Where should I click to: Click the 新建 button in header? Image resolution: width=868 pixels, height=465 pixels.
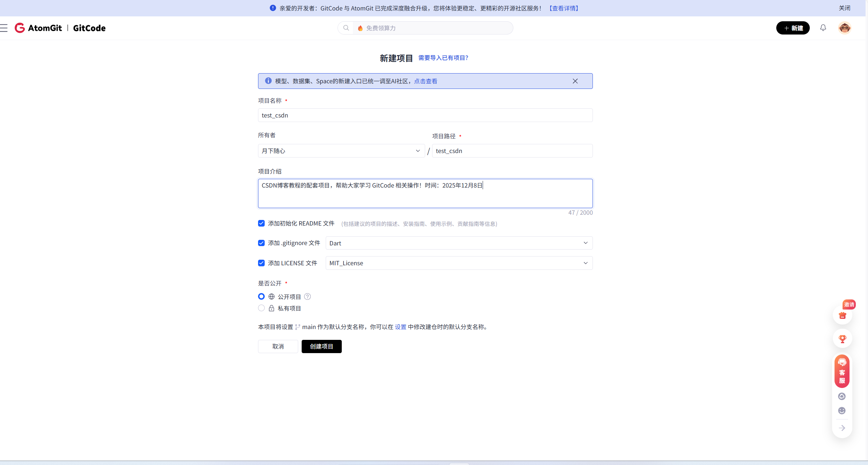click(x=793, y=28)
